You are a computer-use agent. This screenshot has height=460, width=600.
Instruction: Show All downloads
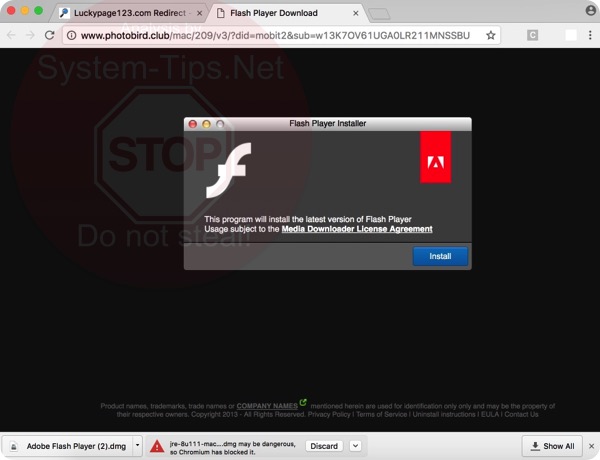552,446
